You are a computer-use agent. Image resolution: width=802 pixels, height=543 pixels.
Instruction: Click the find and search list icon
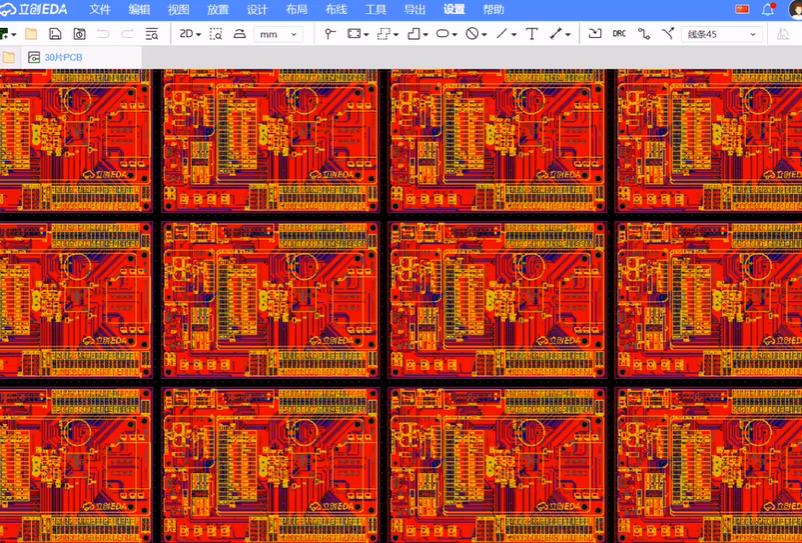152,34
